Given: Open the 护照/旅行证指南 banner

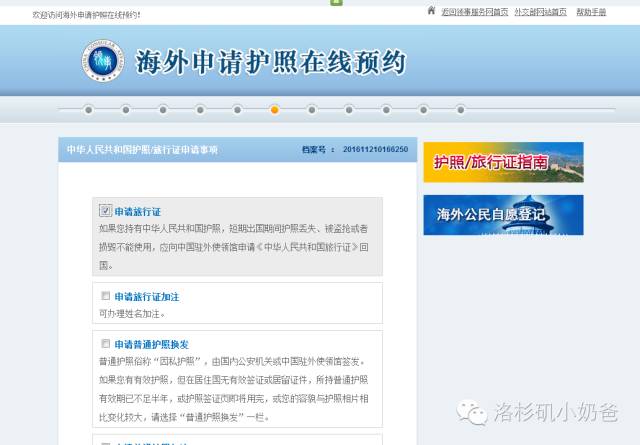Looking at the screenshot, I should click(504, 162).
